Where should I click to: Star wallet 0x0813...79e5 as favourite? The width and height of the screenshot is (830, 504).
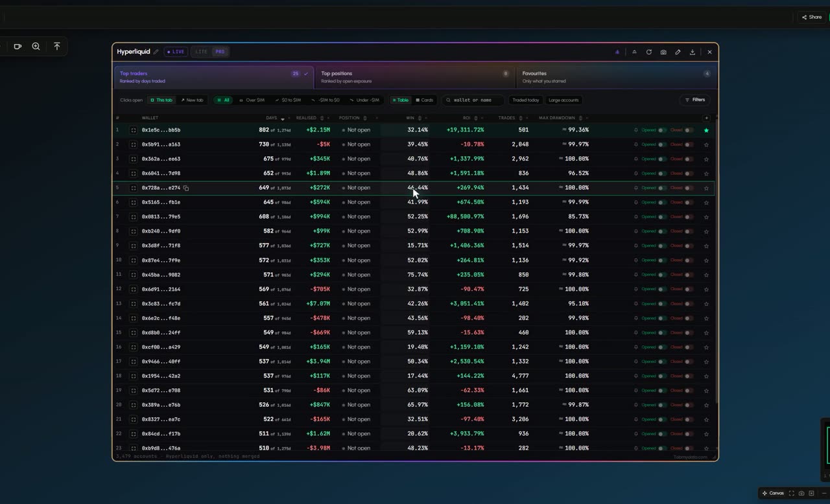[706, 217]
